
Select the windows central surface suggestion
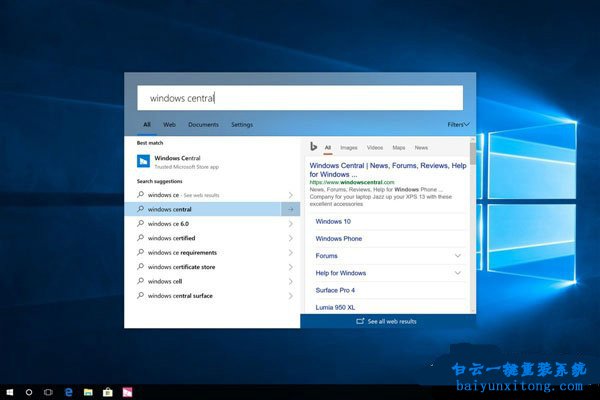click(x=212, y=296)
